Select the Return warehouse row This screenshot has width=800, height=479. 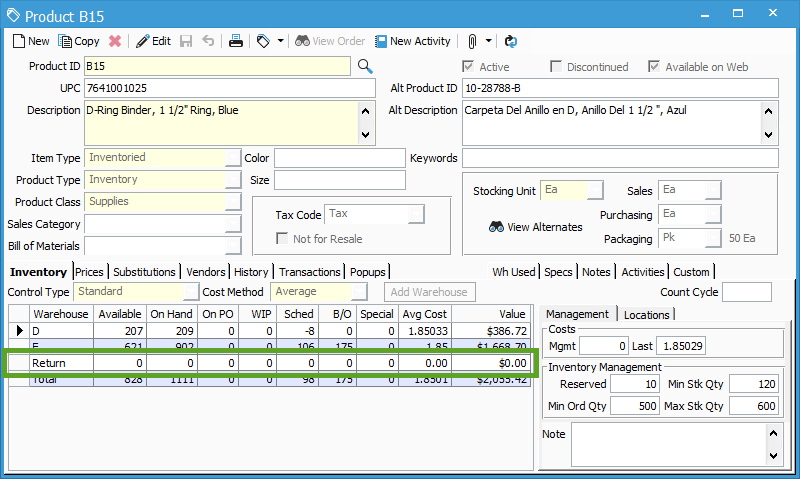tap(60, 363)
